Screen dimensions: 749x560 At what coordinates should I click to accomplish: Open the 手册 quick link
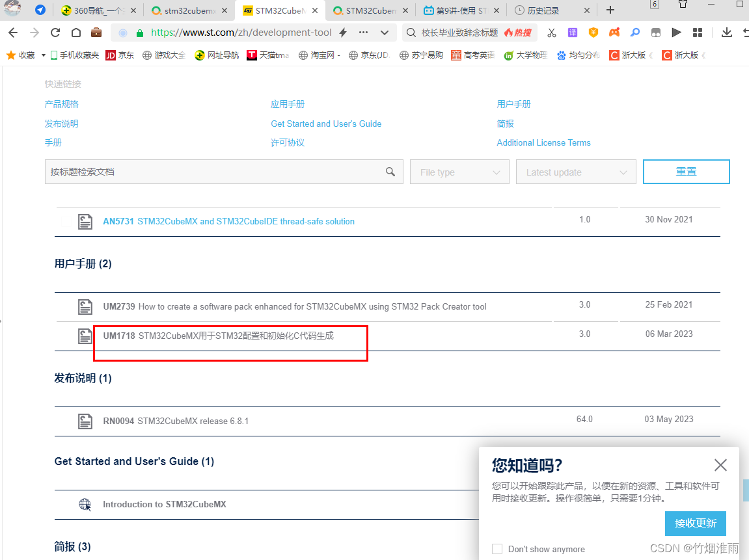pos(53,142)
